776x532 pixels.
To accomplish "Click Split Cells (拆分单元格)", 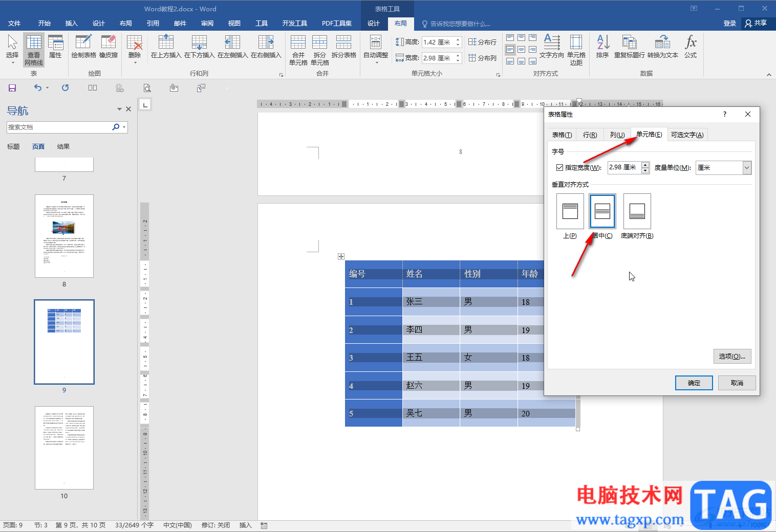I will coord(319,50).
